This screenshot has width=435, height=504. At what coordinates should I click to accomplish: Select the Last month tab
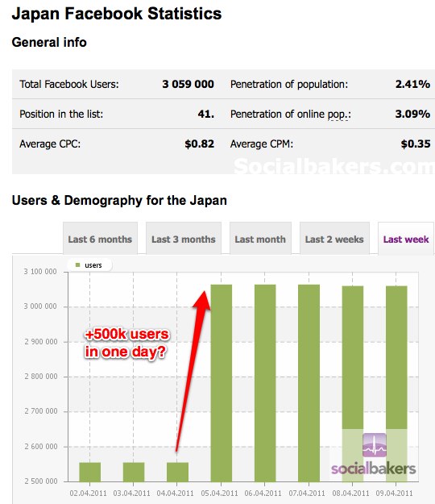[x=260, y=239]
